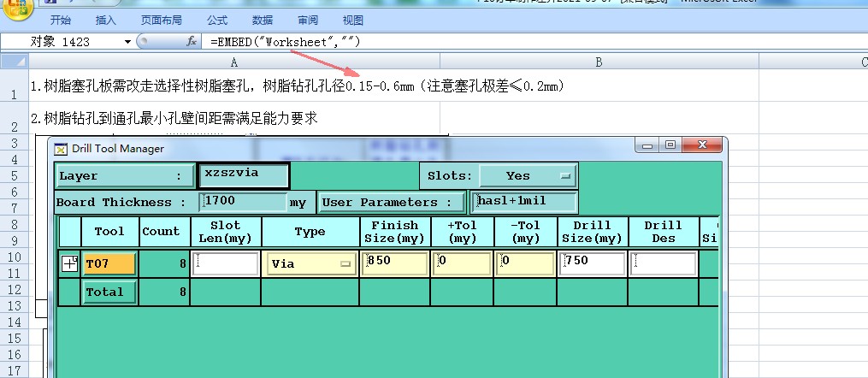
Task: Click the Select All corner button
Action: click(x=15, y=62)
